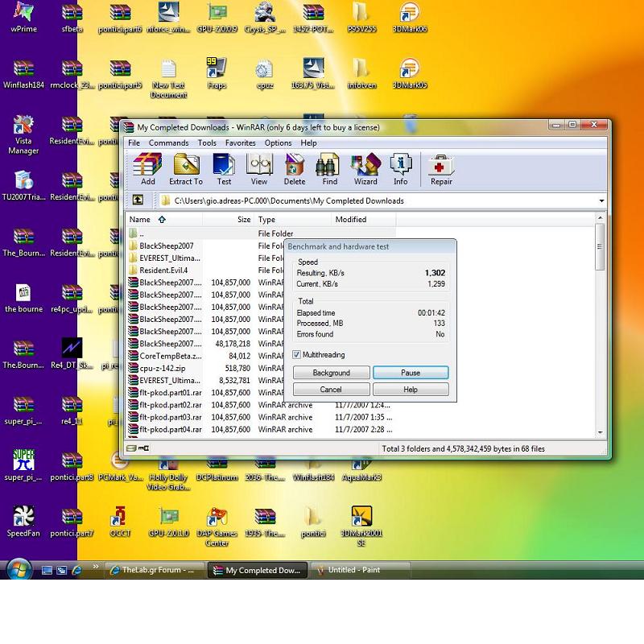Select Winflash184 archive in the top desktop row

point(23,74)
